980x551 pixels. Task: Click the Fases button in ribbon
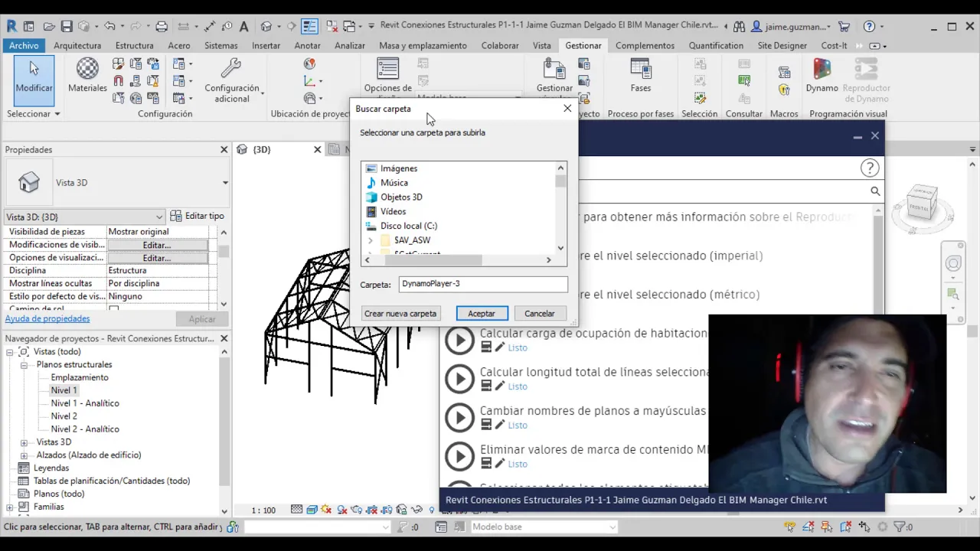(641, 76)
